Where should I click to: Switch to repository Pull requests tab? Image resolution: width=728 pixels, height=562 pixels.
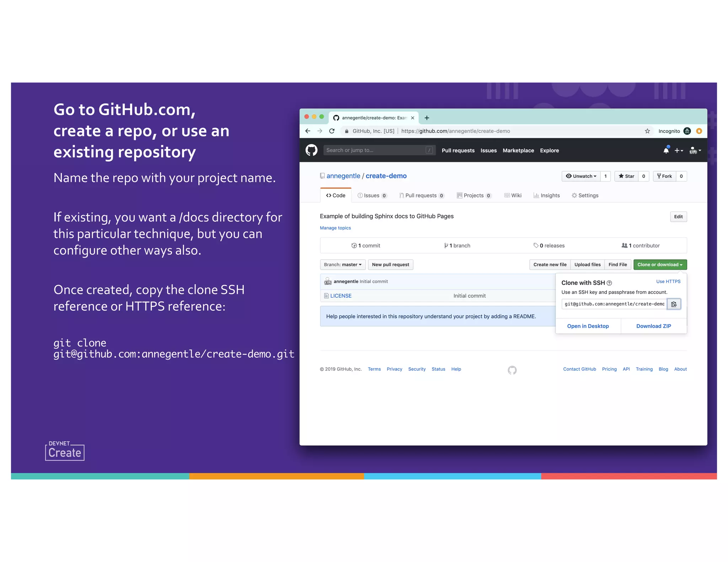click(x=422, y=195)
